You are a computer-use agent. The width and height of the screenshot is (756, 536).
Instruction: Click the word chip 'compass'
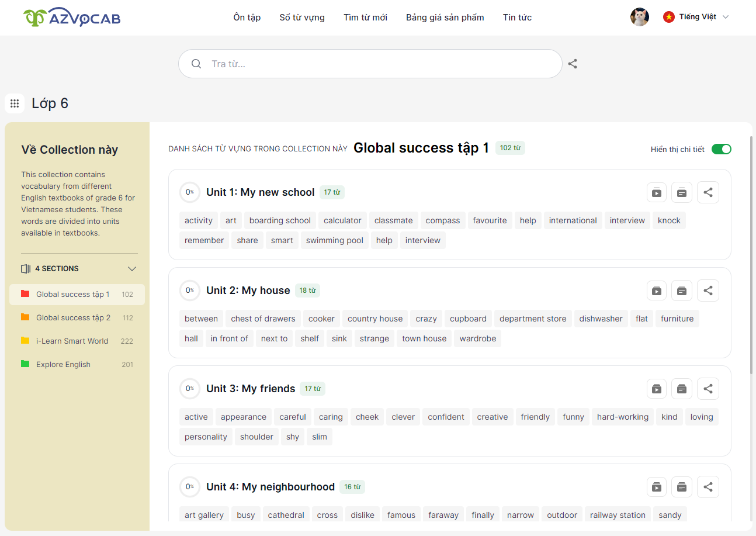click(x=443, y=220)
